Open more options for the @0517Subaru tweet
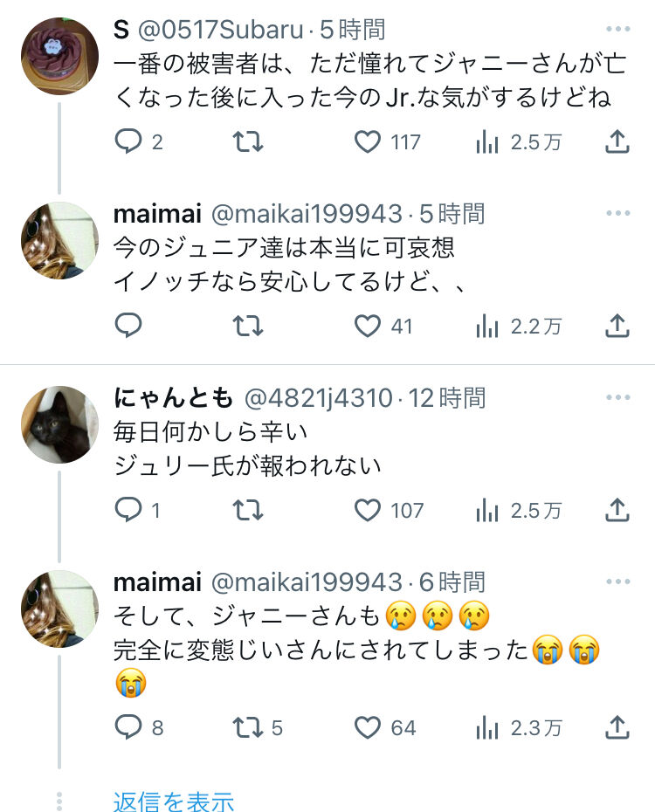This screenshot has height=812, width=655. 617,29
